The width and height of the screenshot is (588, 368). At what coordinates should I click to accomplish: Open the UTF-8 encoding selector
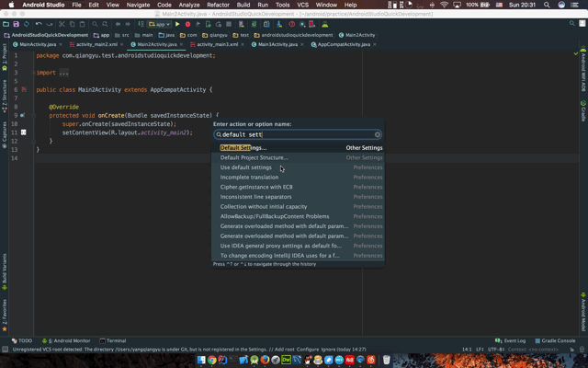pos(495,350)
